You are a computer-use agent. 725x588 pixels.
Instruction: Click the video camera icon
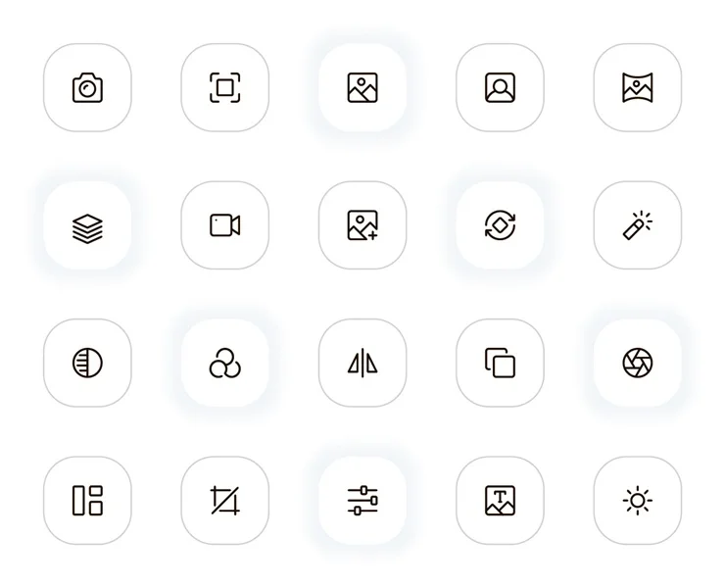tap(224, 225)
